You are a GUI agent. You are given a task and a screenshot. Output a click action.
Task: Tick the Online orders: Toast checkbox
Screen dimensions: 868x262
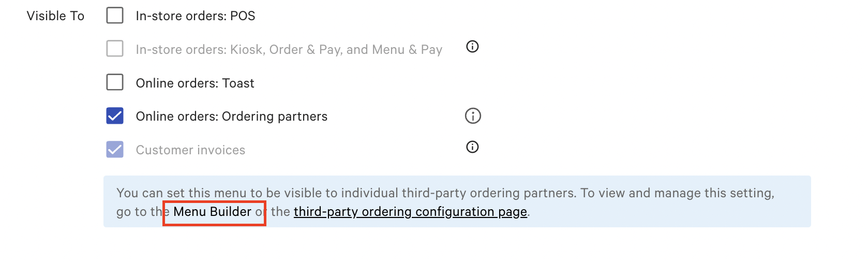(115, 82)
